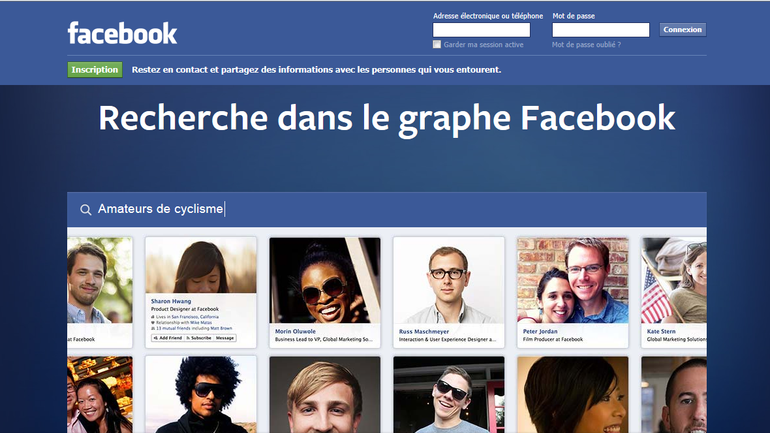Click Peter Jordan's name link
770x433 pixels.
(540, 331)
